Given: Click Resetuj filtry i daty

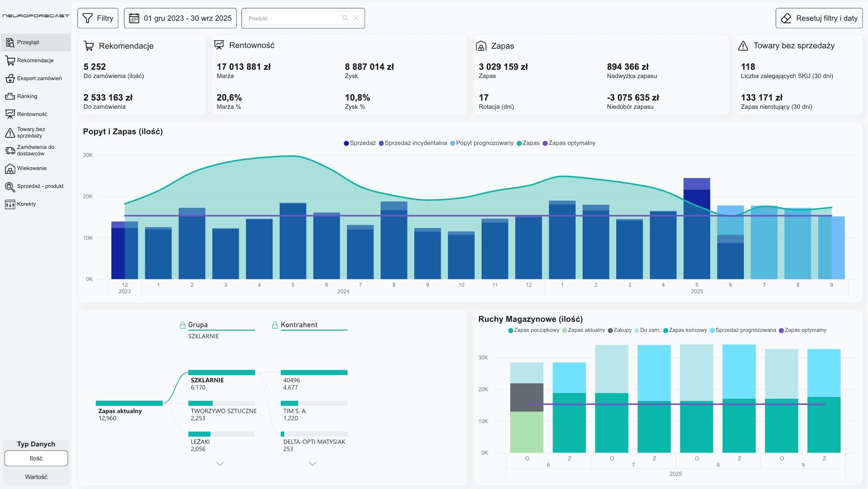Looking at the screenshot, I should tap(819, 18).
